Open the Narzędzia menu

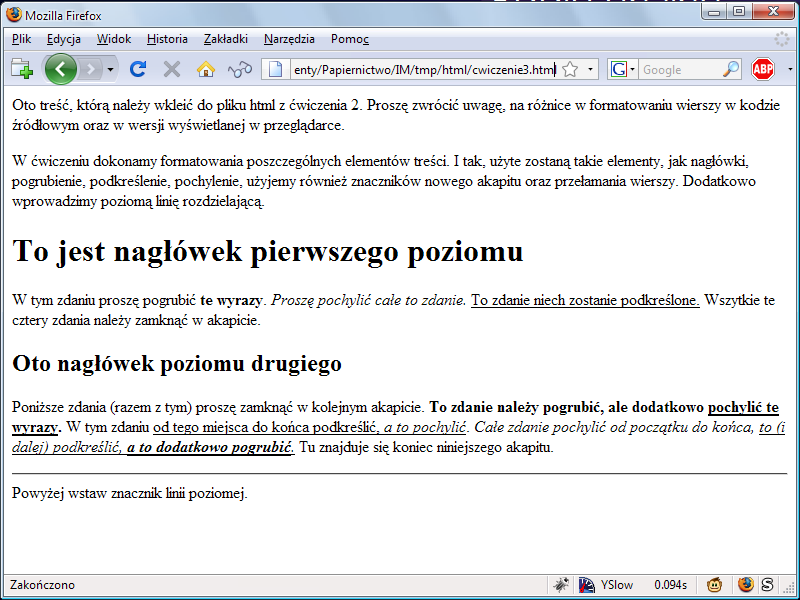(x=289, y=39)
